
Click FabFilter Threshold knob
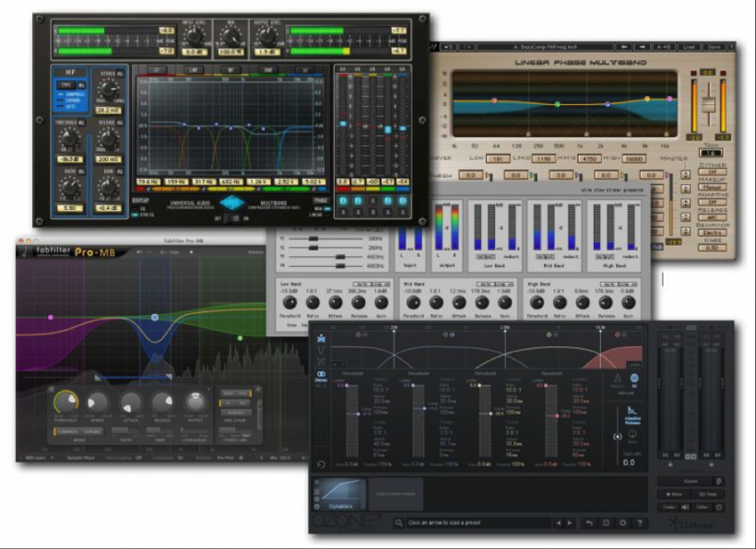pos(66,402)
